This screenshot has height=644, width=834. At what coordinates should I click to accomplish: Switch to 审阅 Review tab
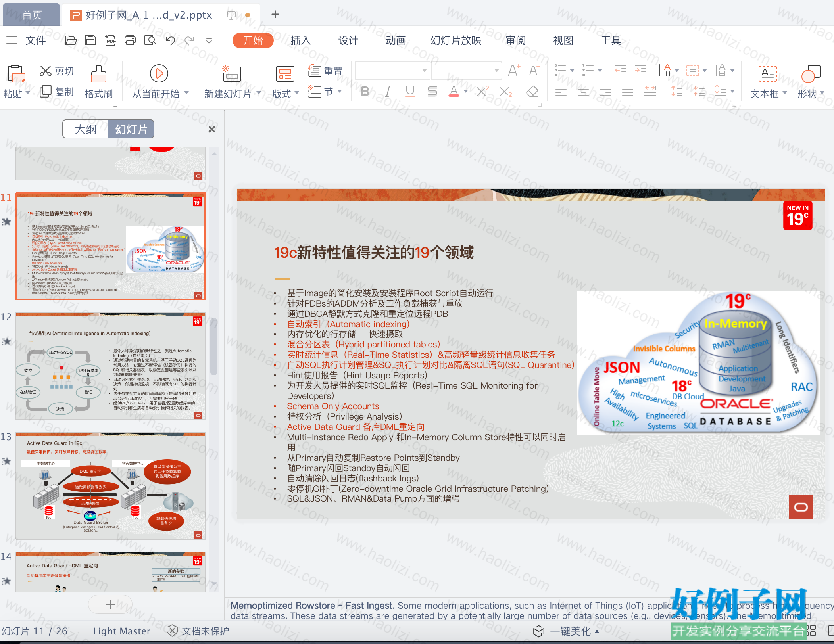point(516,40)
